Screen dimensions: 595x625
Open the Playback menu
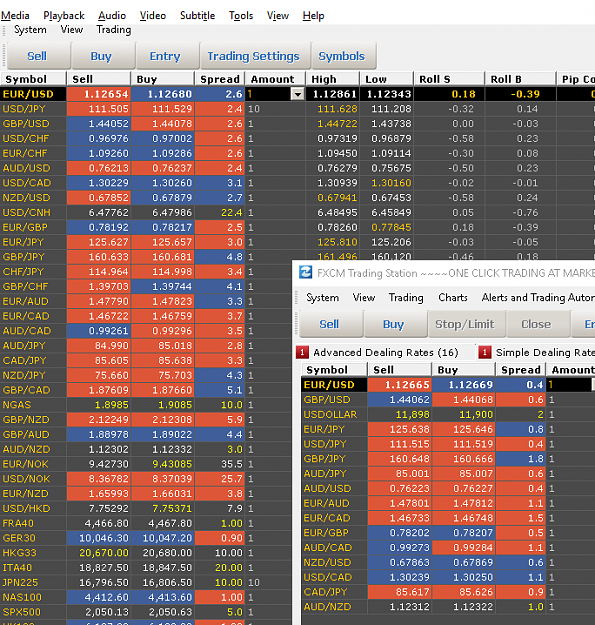pyautogui.click(x=64, y=16)
